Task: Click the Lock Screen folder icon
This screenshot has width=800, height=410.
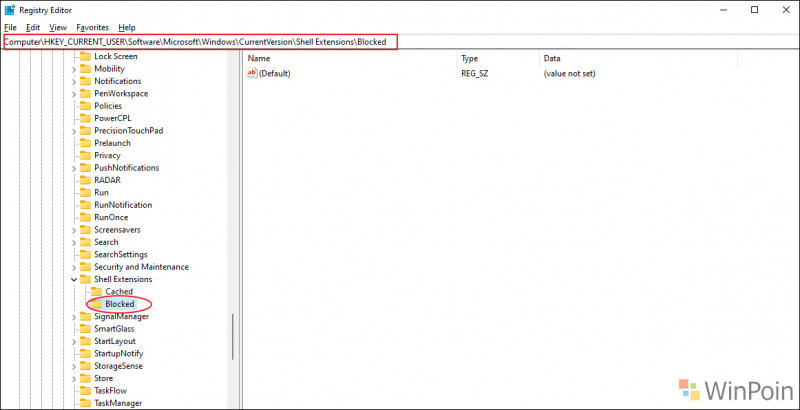Action: click(x=85, y=56)
